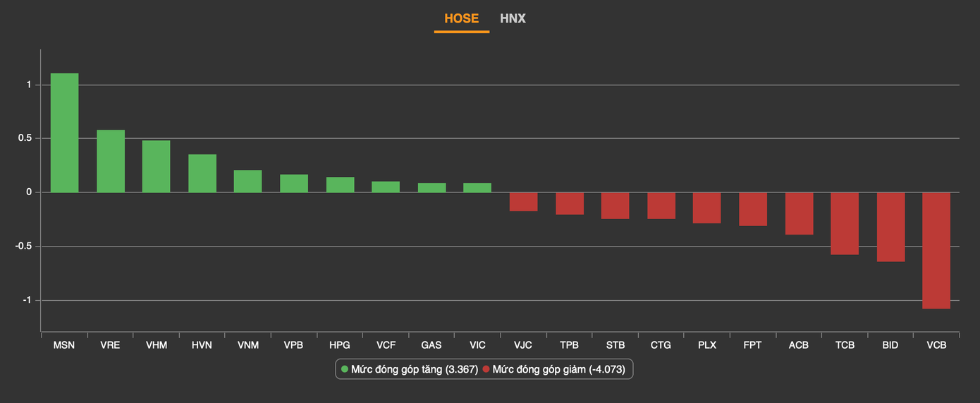The height and width of the screenshot is (403, 980).
Task: Click the FPT red bar
Action: point(752,209)
